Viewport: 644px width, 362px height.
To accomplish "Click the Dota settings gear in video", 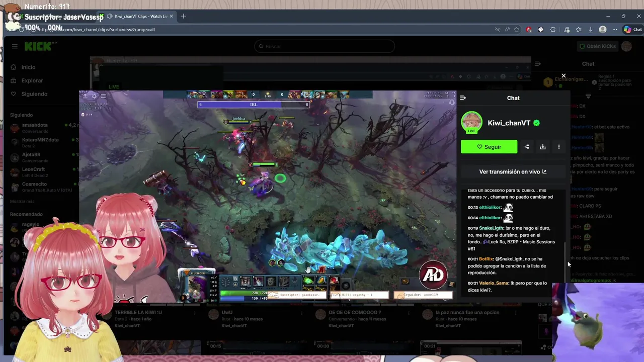I will [x=94, y=96].
